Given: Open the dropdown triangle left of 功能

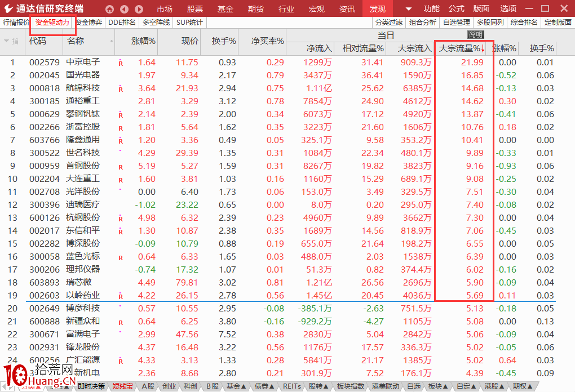Looking at the screenshot, I should (409, 9).
